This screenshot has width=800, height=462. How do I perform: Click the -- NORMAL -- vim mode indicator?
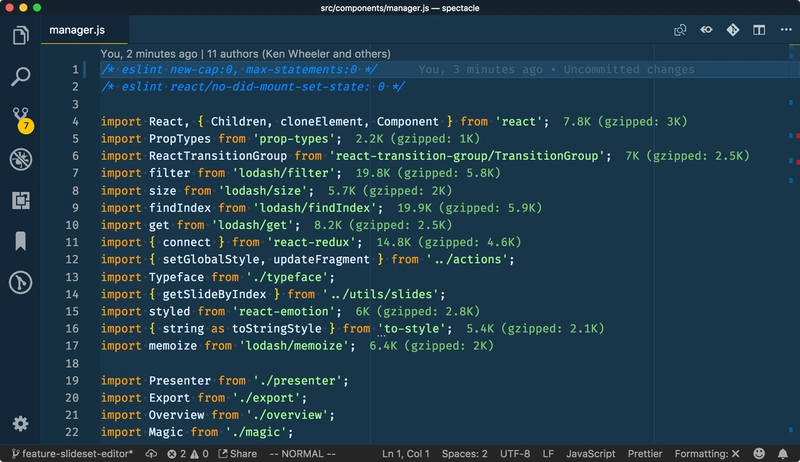[302, 453]
